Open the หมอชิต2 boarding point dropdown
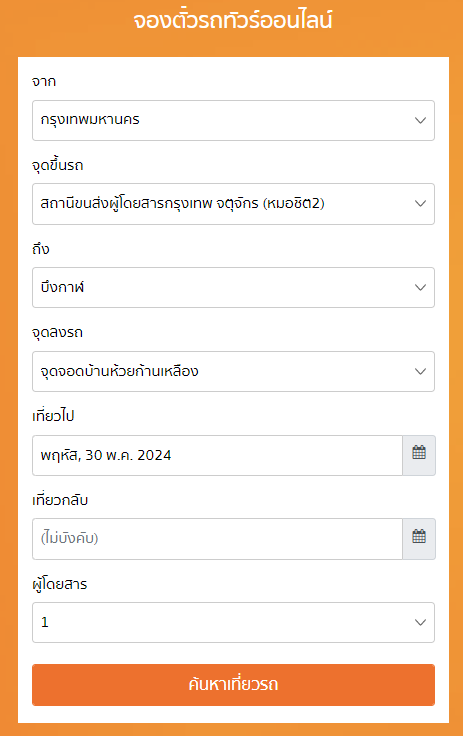Viewport: 463px width, 736px height. 233,204
